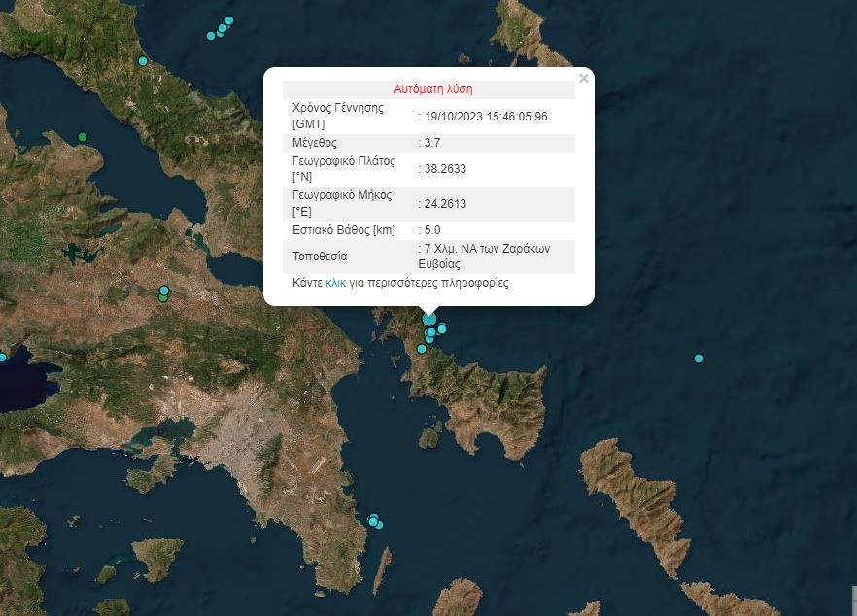Click the longitude value 24.2613
Screen dimensions: 857x616
pyautogui.click(x=445, y=204)
